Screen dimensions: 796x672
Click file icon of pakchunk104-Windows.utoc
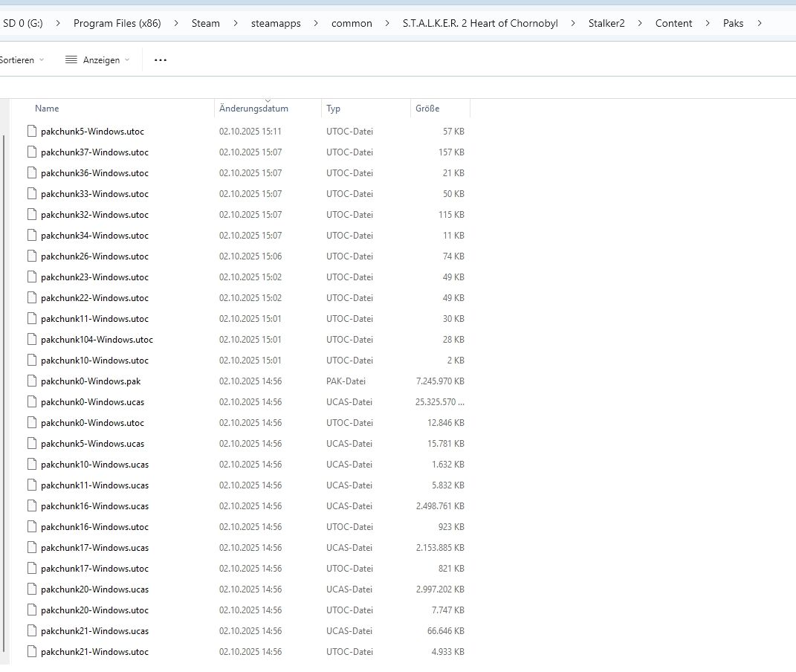[x=32, y=339]
